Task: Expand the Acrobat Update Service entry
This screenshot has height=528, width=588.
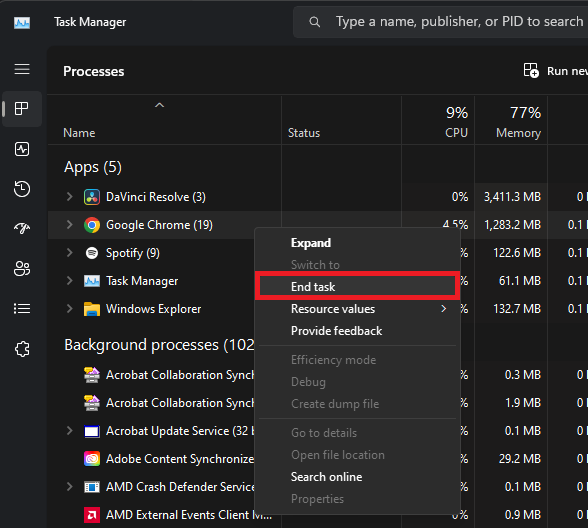Action: pyautogui.click(x=69, y=430)
